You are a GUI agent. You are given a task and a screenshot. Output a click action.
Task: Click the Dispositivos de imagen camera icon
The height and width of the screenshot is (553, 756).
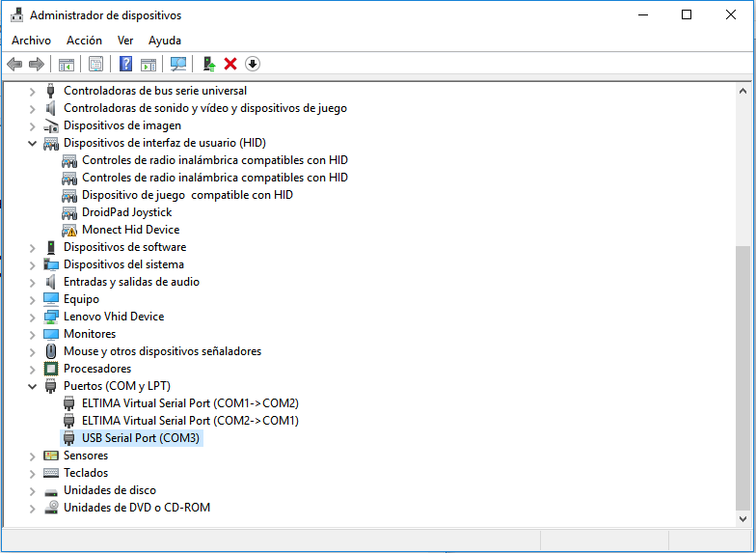tap(50, 125)
